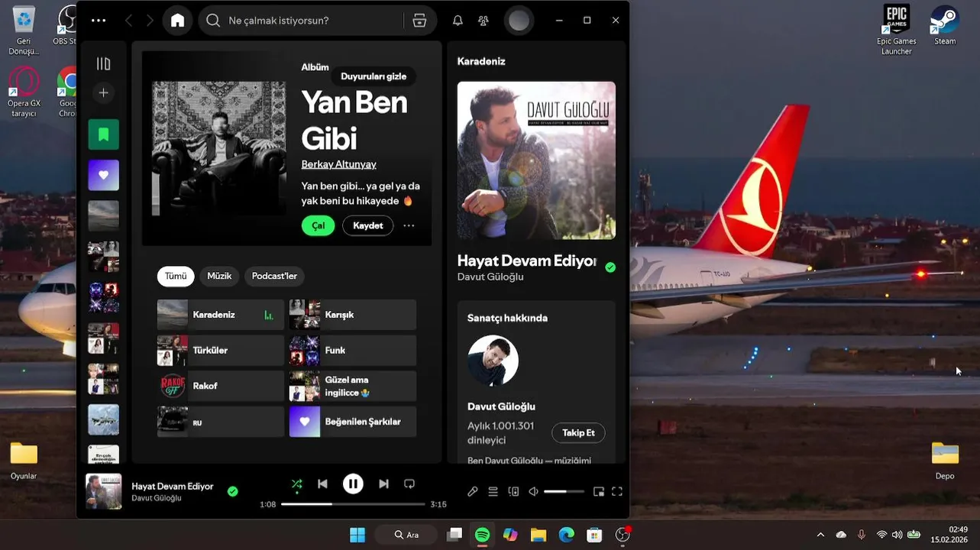This screenshot has width=980, height=550.
Task: Open the three-dots app menu in Spotify
Action: point(99,21)
